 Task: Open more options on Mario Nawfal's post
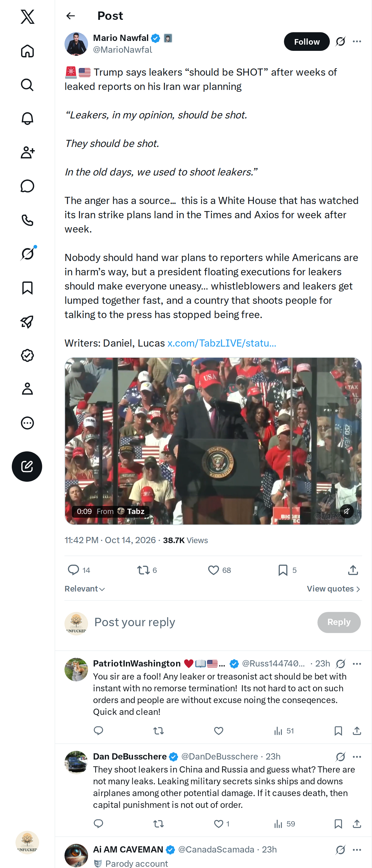click(357, 42)
